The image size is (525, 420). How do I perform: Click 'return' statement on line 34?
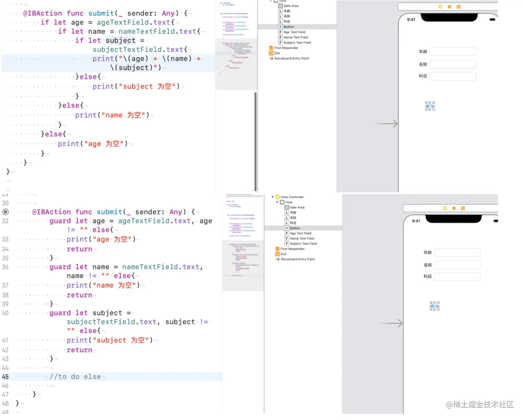(x=80, y=250)
